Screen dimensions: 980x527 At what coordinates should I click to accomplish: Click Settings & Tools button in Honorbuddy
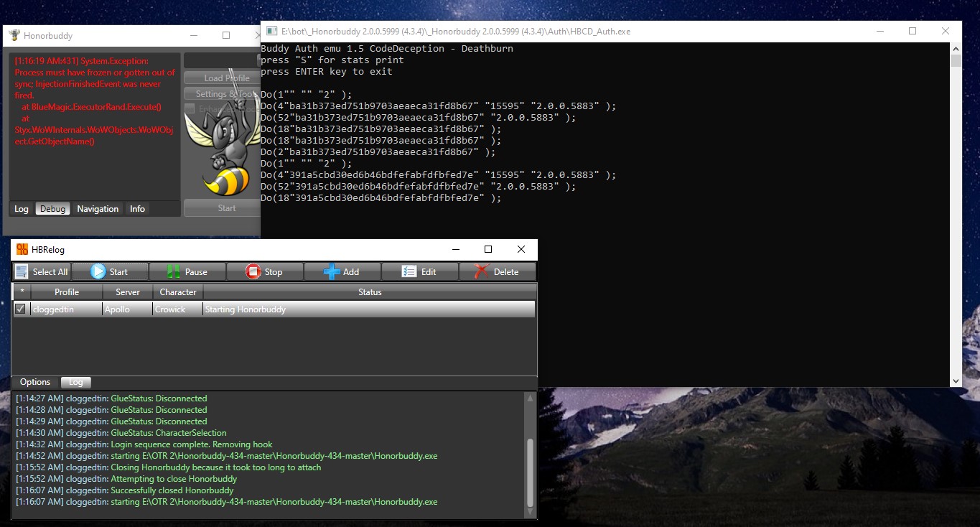tap(222, 94)
